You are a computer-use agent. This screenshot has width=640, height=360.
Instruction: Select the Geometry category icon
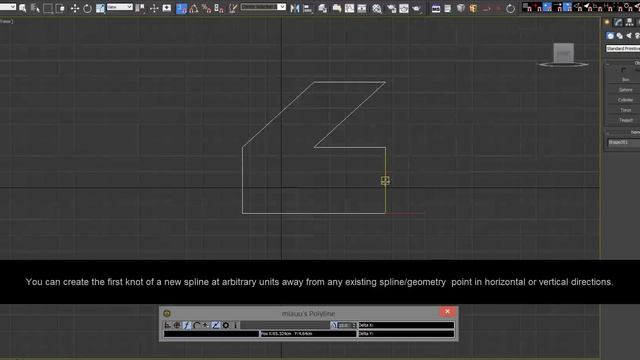(x=610, y=36)
